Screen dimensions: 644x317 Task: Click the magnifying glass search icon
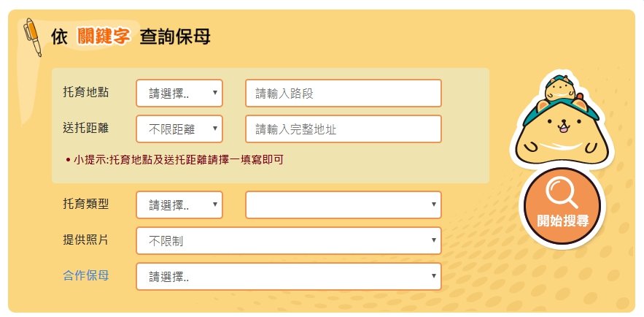click(x=562, y=194)
